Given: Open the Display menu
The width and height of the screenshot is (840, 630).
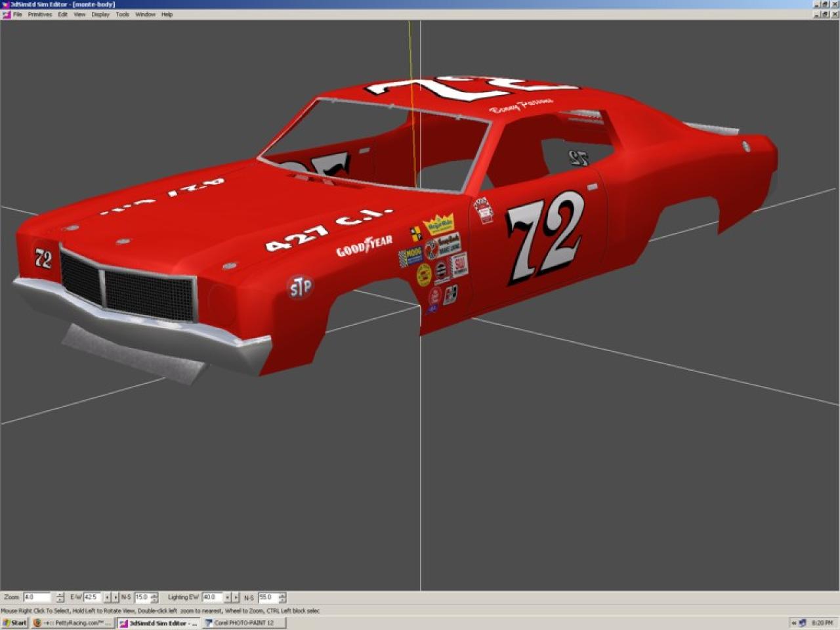Looking at the screenshot, I should point(100,14).
